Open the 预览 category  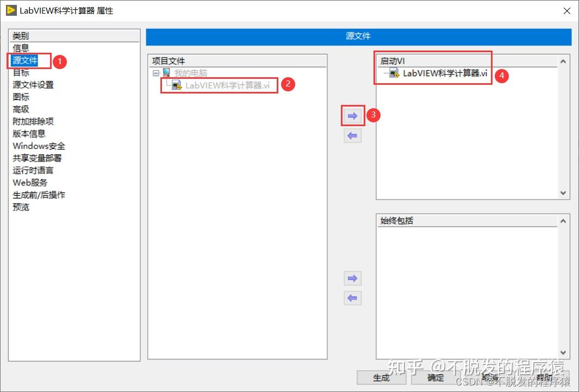(20, 207)
